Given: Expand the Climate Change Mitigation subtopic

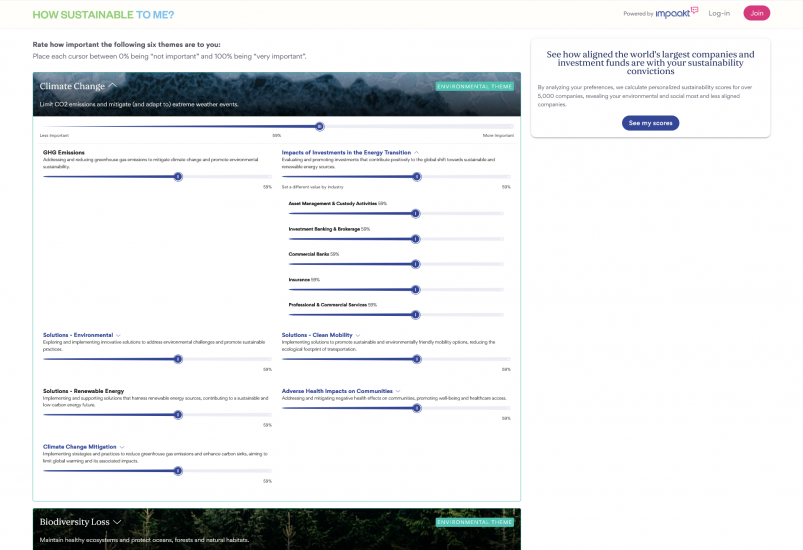Looking at the screenshot, I should [x=122, y=447].
